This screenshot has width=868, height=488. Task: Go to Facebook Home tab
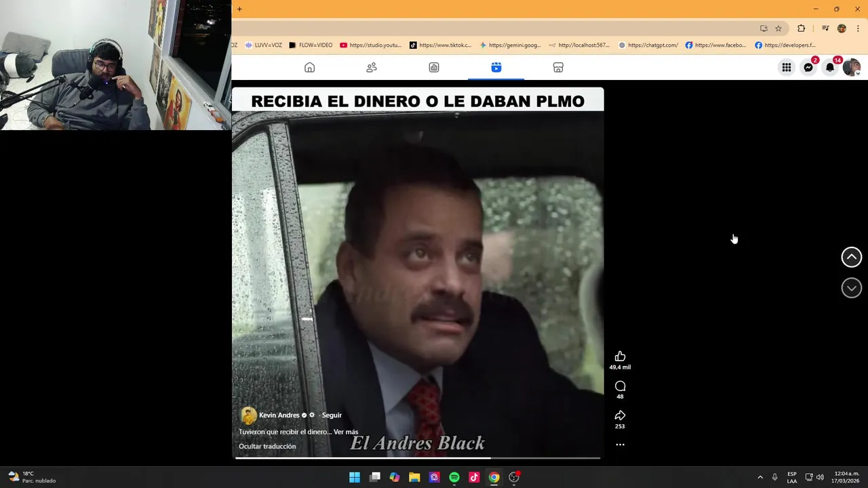point(309,68)
